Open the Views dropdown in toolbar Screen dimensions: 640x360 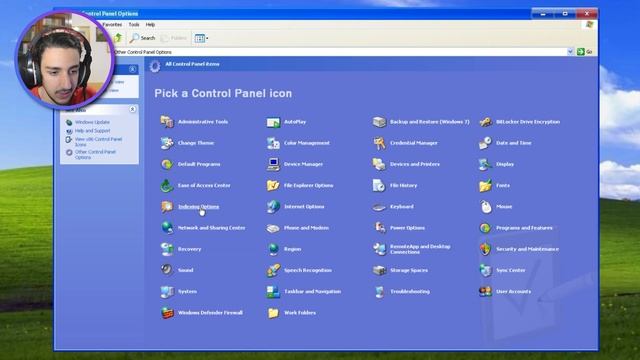pyautogui.click(x=201, y=38)
